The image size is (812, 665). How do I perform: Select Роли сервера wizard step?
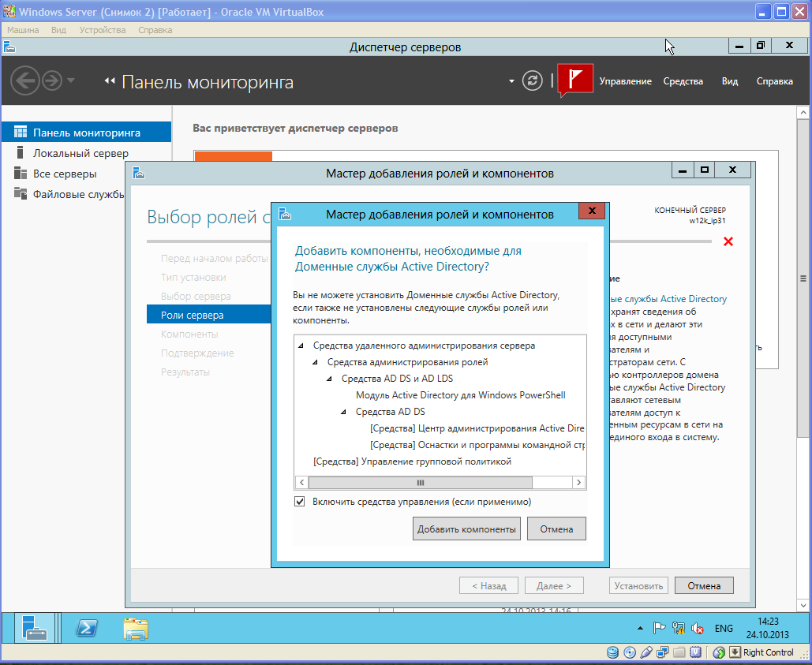pos(208,315)
